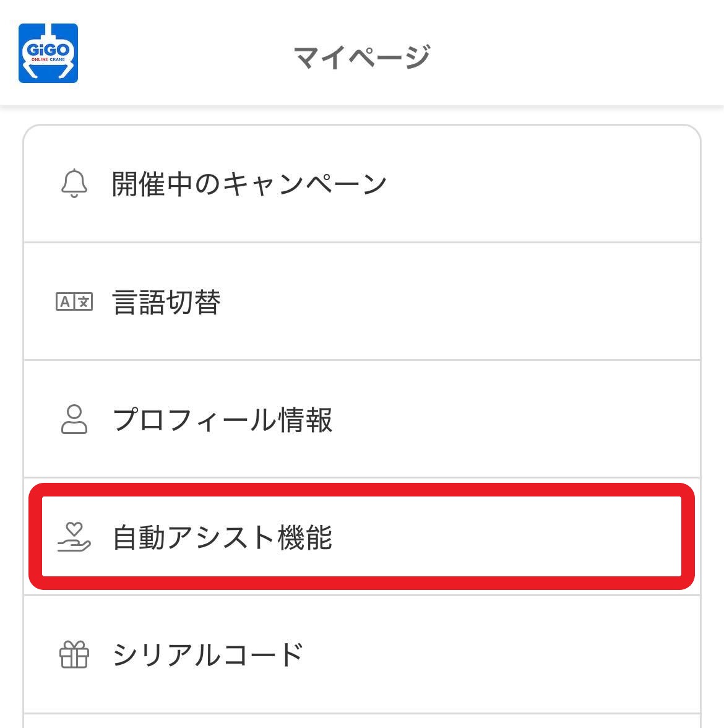Click the gift box serial code icon
This screenshot has width=724, height=728.
74,654
